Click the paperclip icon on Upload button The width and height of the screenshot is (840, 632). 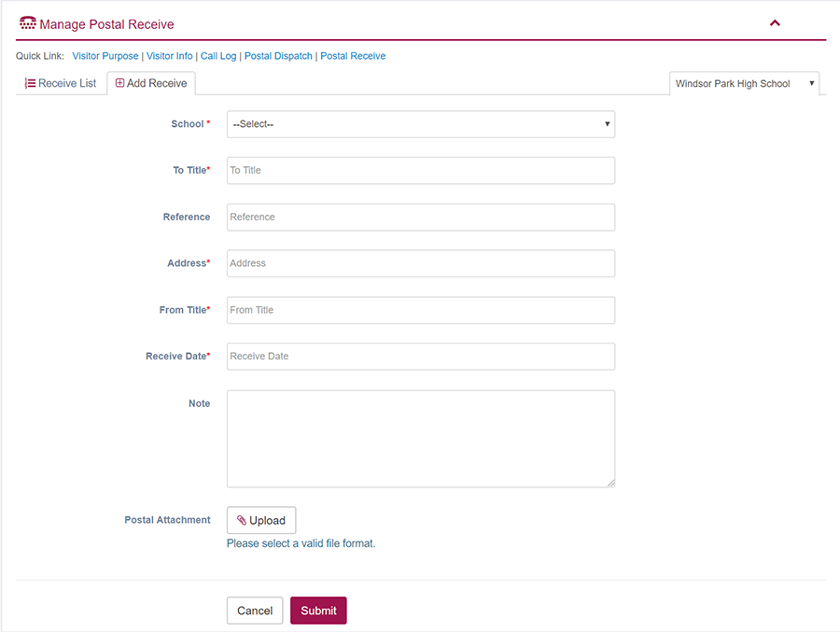pos(242,520)
